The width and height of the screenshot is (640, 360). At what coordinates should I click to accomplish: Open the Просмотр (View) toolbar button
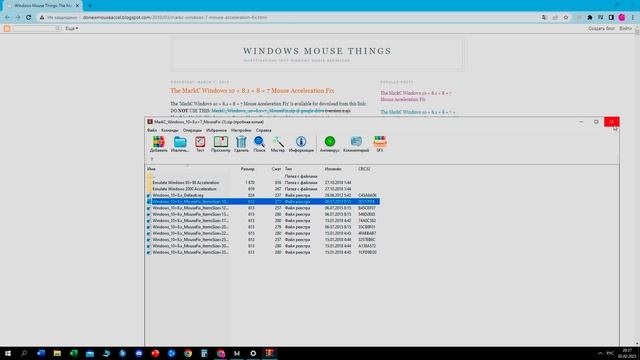220,144
